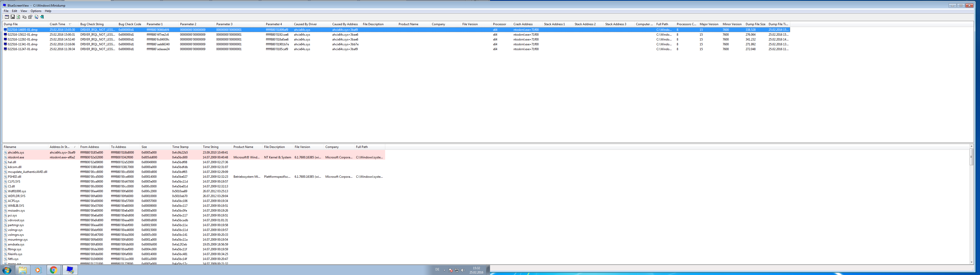
Task: Open the File menu
Action: click(6, 11)
